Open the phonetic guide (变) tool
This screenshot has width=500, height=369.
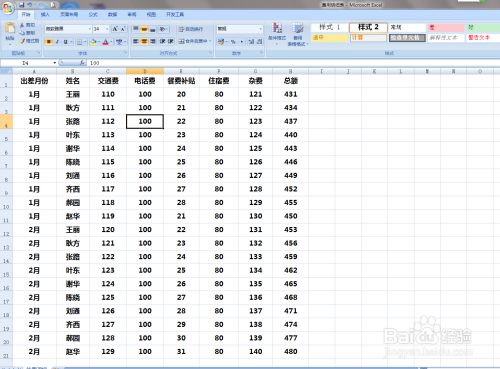119,42
